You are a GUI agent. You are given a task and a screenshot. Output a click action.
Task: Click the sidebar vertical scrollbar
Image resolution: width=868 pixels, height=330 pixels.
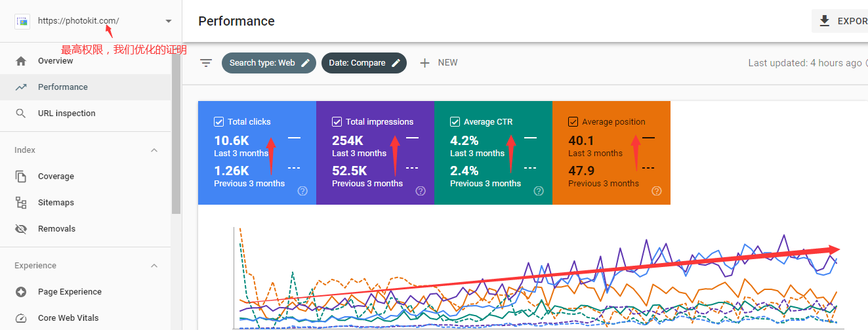click(176, 131)
